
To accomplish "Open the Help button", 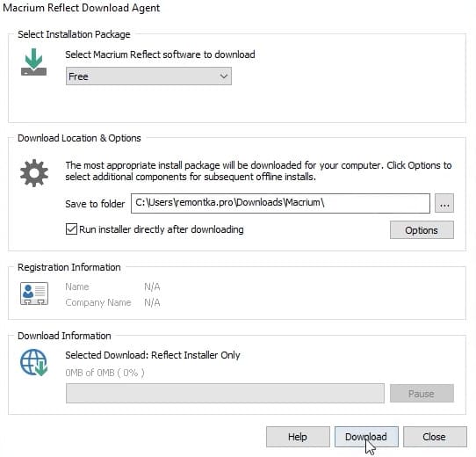I will (298, 437).
